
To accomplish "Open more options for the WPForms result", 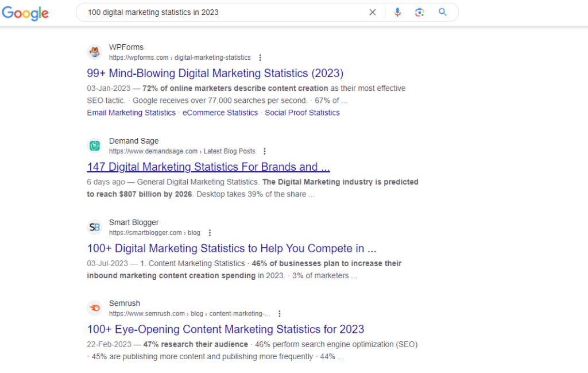I will [x=260, y=57].
